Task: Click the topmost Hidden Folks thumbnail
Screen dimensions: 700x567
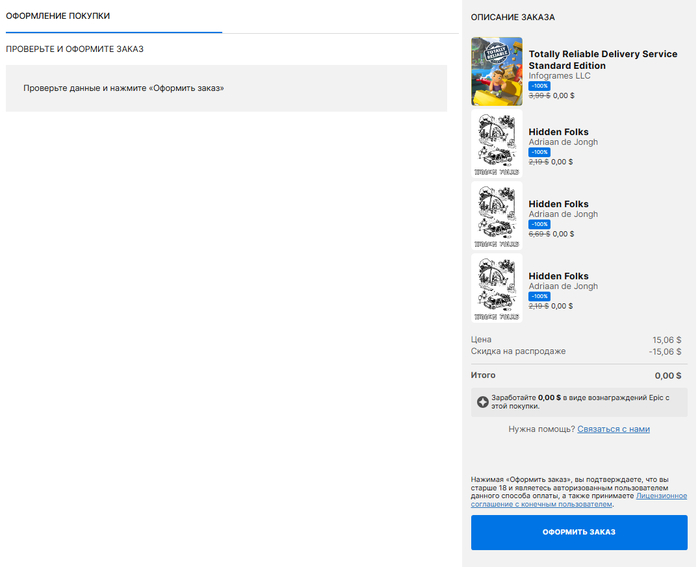Action: point(497,143)
